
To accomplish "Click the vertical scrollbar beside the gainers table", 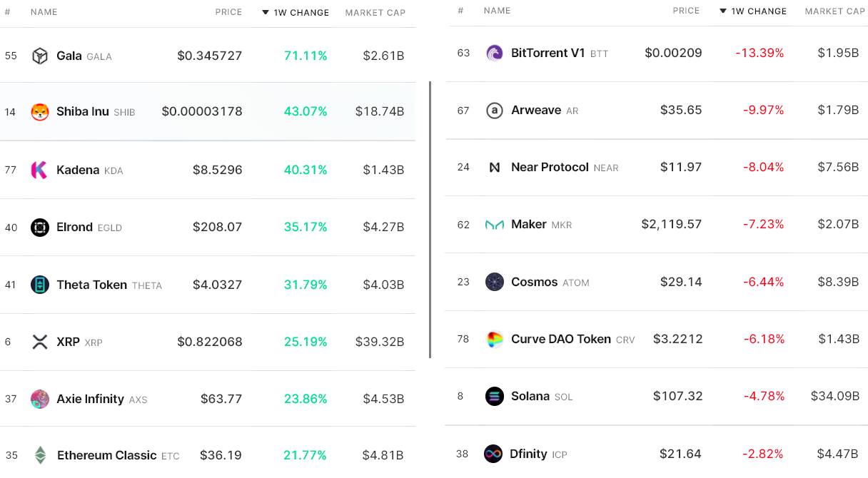I will (430, 220).
